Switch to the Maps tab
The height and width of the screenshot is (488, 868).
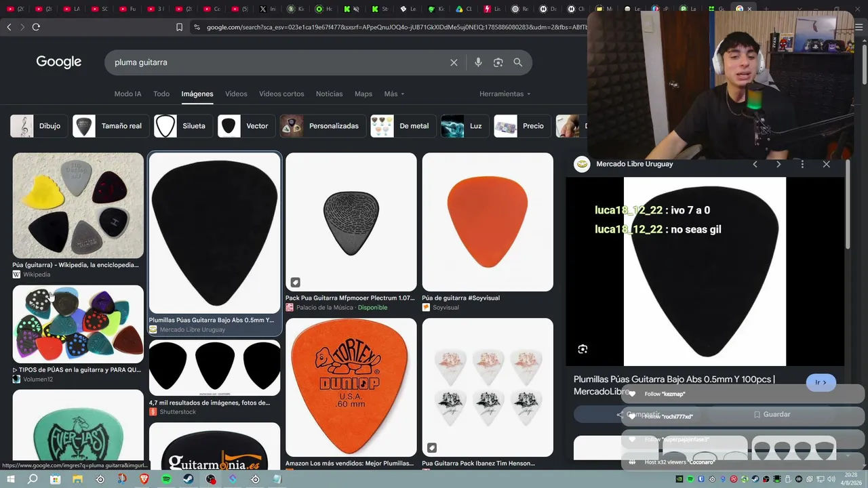pyautogui.click(x=363, y=94)
